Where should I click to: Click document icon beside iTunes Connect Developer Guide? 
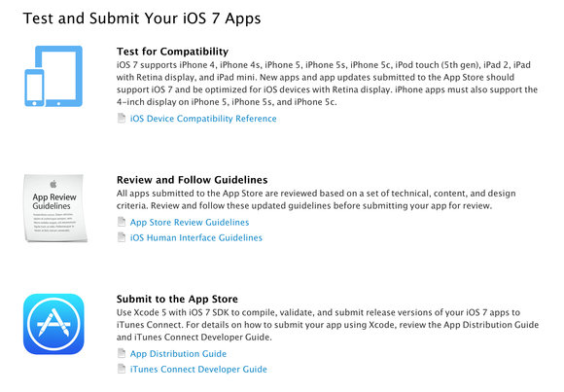[122, 369]
